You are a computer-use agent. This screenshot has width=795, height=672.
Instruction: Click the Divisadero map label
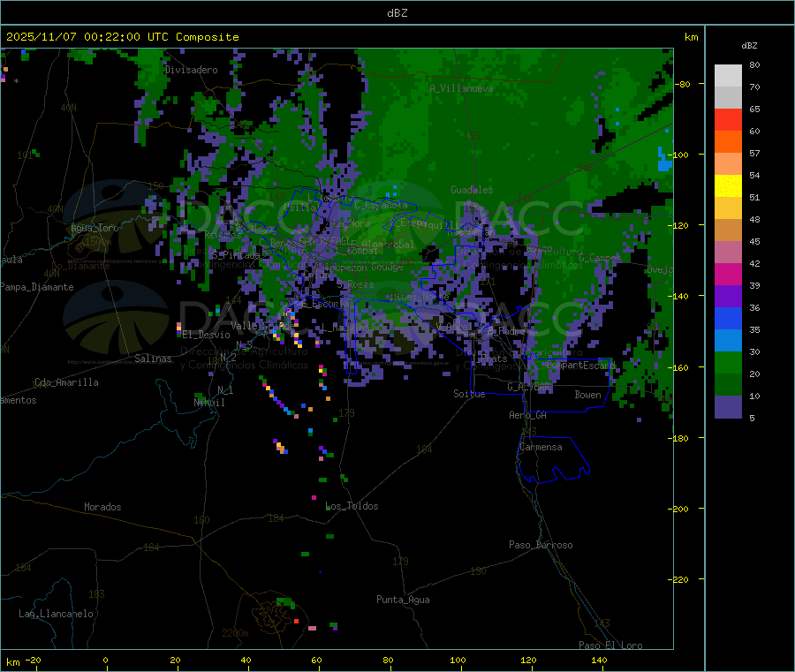tap(191, 70)
